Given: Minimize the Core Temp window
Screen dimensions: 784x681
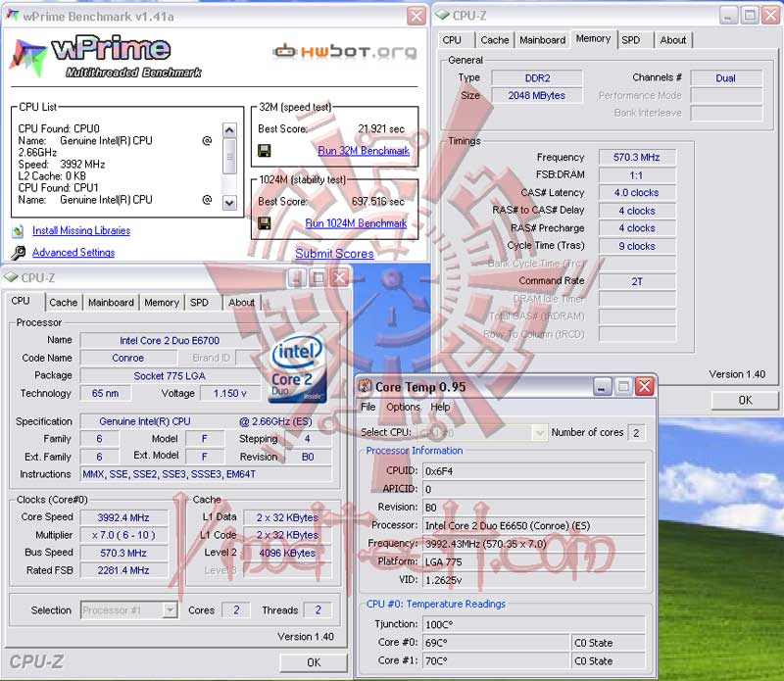Looking at the screenshot, I should pyautogui.click(x=602, y=386).
